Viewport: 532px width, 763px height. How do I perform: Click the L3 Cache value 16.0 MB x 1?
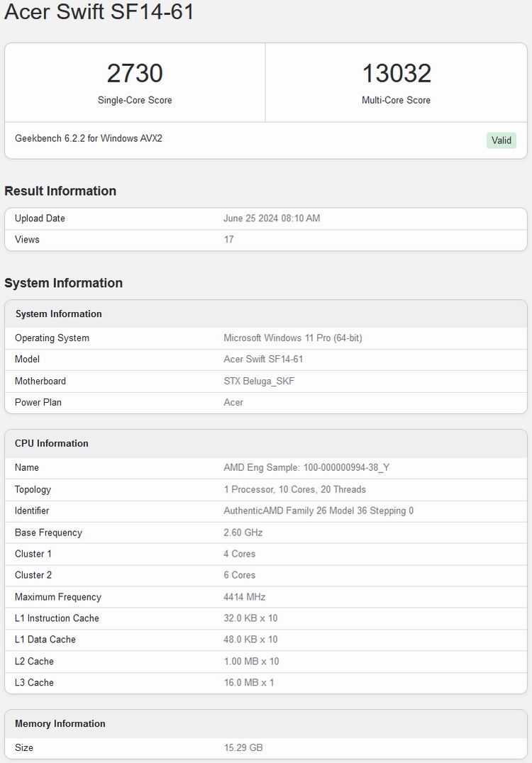pyautogui.click(x=248, y=683)
